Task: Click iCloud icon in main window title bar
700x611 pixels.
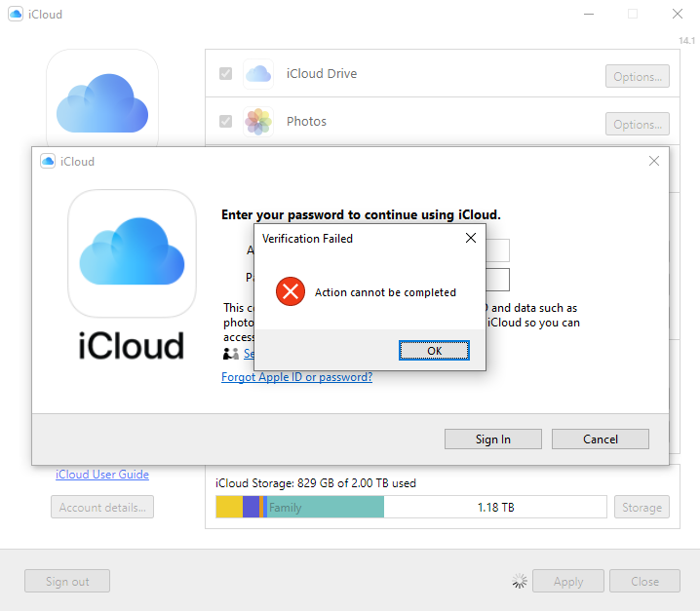Action: (16, 14)
